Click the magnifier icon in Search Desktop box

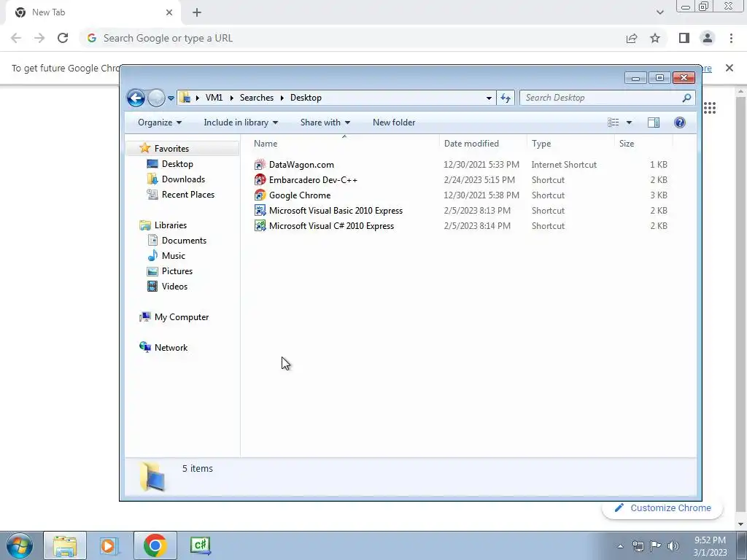pos(686,98)
